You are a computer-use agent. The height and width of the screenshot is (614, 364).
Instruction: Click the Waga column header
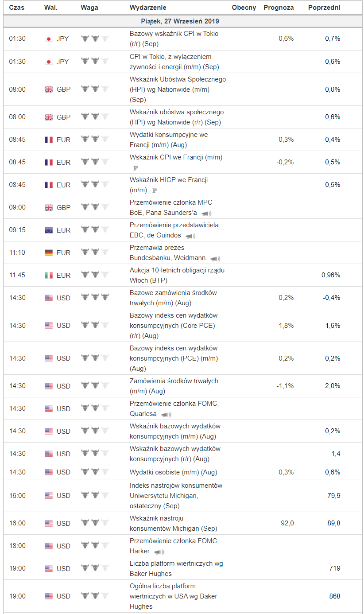tap(89, 8)
